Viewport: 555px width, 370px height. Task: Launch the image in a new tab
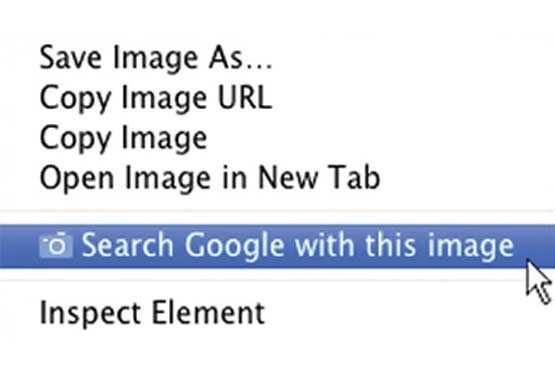pos(278,178)
